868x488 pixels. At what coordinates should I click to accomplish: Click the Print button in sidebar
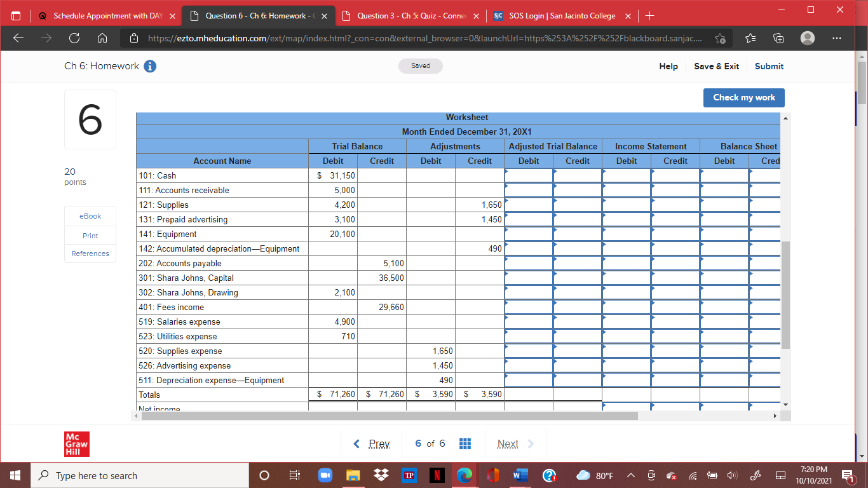(90, 235)
